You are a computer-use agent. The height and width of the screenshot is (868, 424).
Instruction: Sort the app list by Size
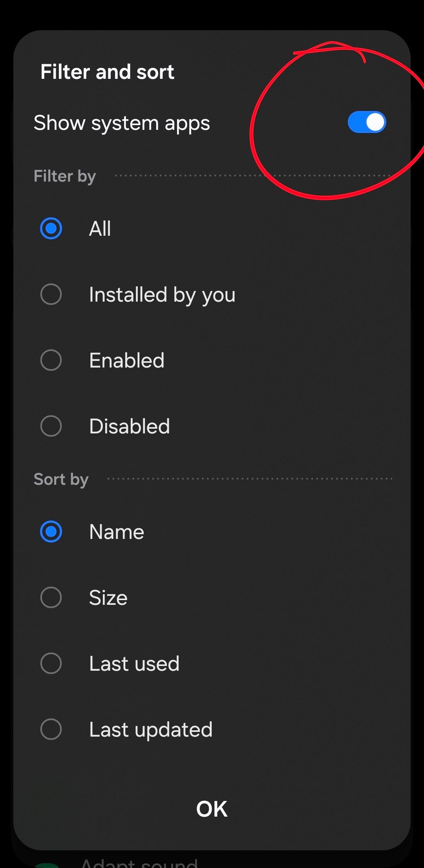(50, 598)
